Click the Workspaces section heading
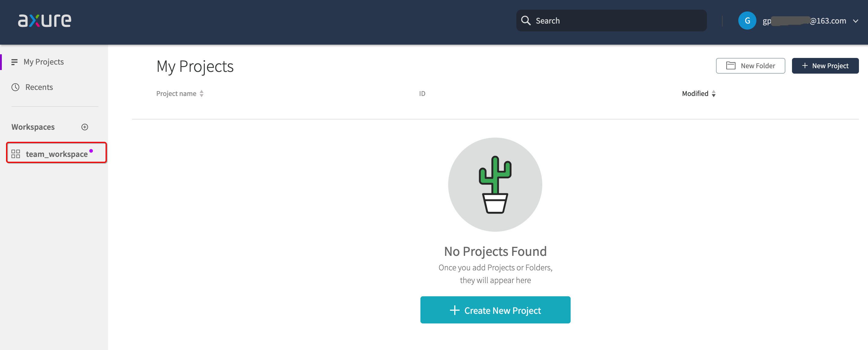The image size is (868, 350). (33, 127)
